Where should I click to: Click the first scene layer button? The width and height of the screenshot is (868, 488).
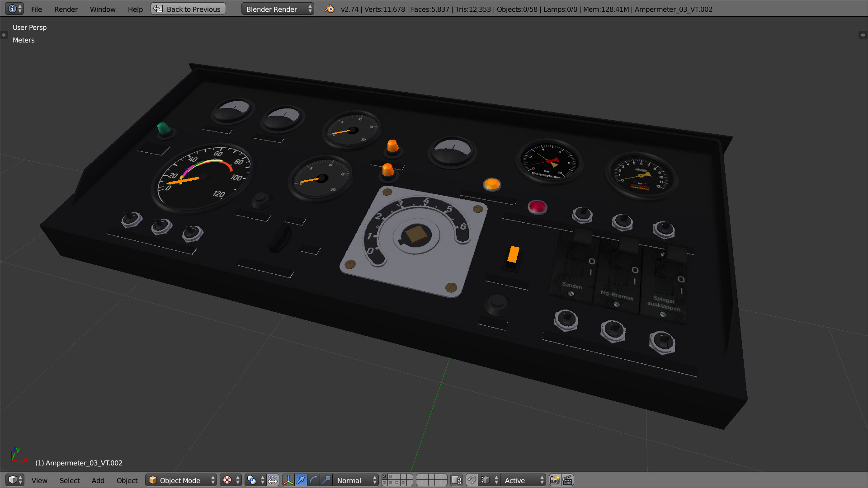385,477
